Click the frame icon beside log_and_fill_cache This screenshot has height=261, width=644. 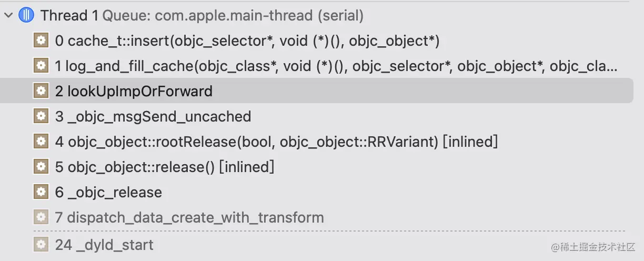click(x=41, y=66)
